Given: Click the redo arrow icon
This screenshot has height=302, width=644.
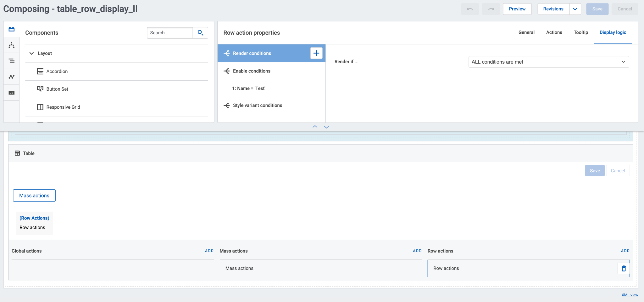Looking at the screenshot, I should coord(491,9).
